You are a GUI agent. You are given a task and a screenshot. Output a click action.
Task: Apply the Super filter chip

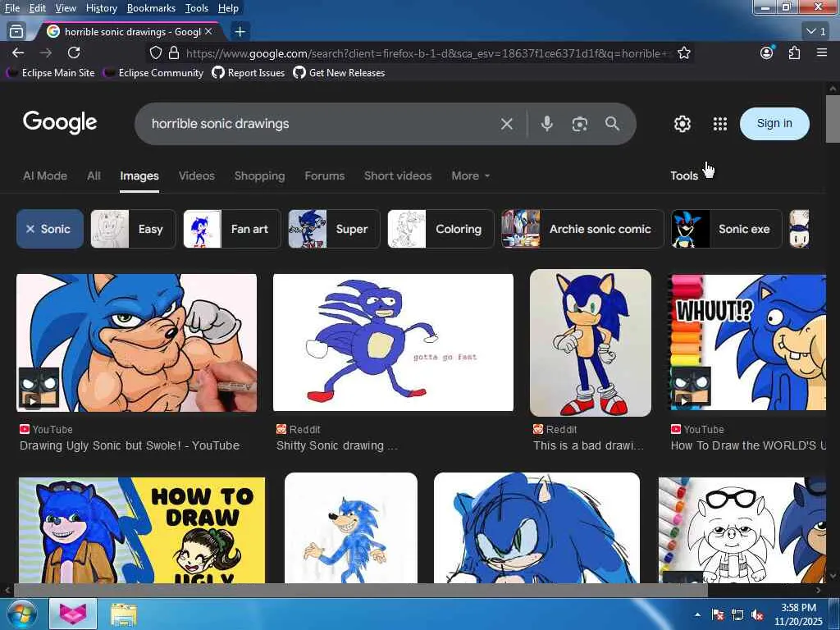point(334,229)
